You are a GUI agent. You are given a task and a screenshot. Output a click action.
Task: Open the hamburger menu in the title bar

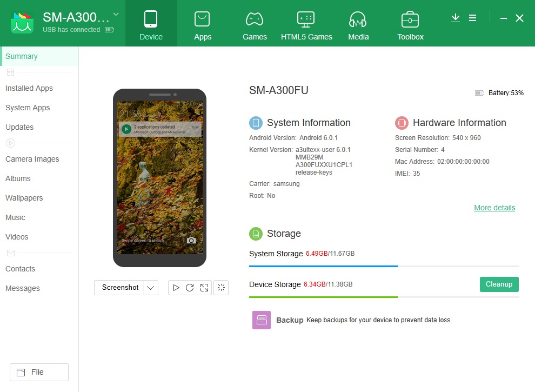coord(473,17)
